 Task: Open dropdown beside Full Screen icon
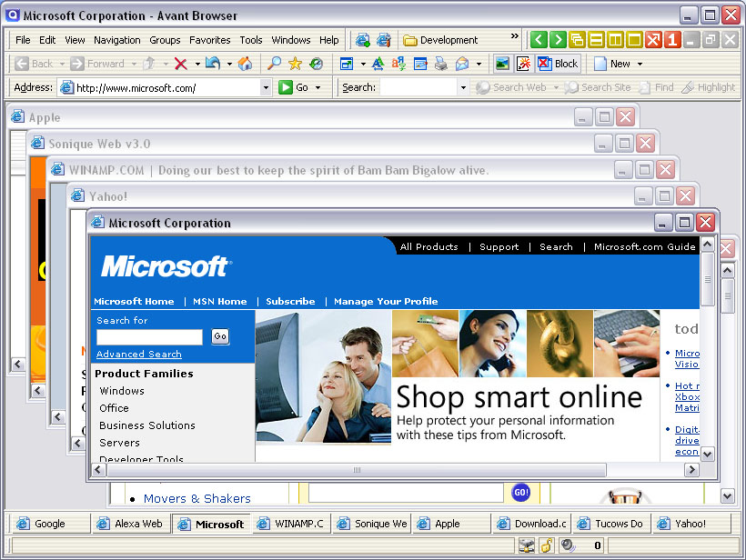(363, 64)
